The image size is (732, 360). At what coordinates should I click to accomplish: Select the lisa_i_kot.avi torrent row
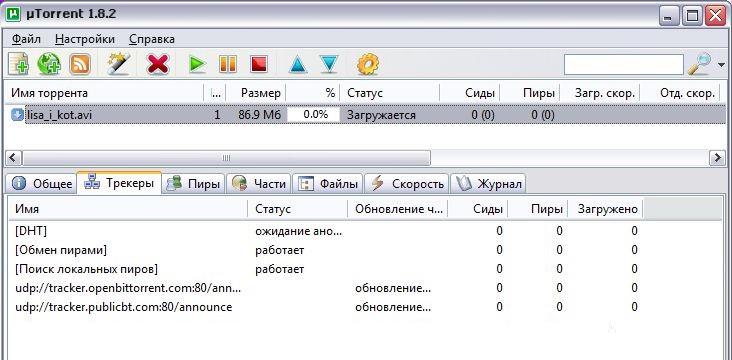(x=366, y=115)
